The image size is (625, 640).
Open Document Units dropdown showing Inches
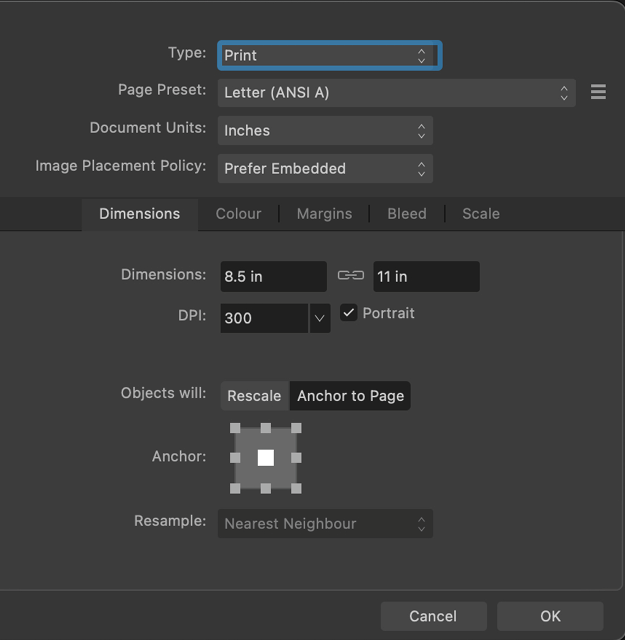(x=325, y=131)
